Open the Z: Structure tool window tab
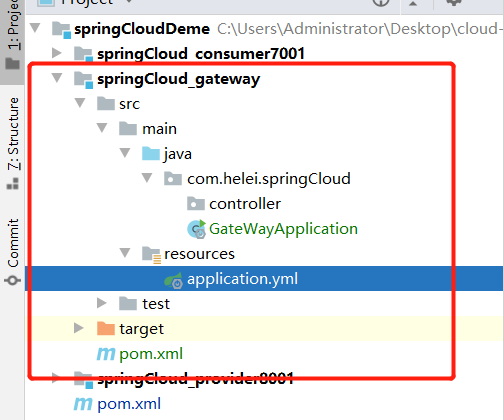 [x=12, y=143]
